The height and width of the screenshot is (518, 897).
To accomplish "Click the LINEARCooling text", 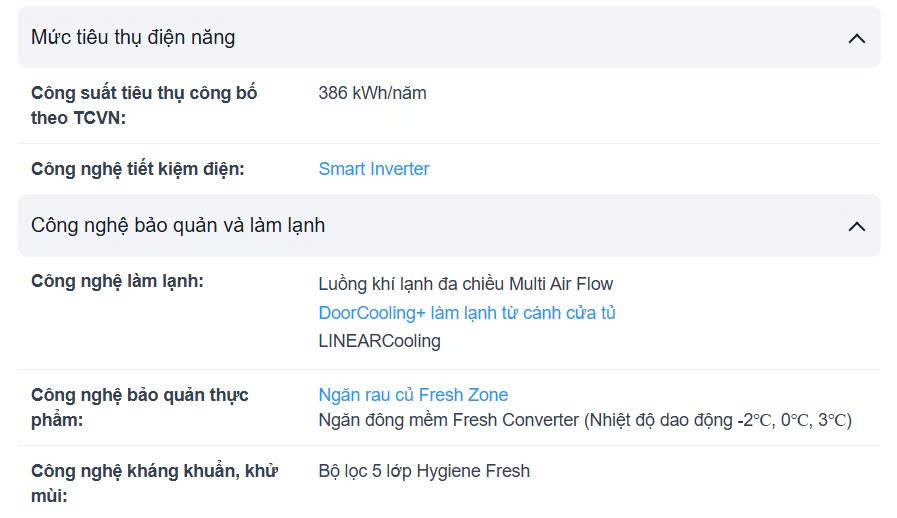I will [379, 341].
